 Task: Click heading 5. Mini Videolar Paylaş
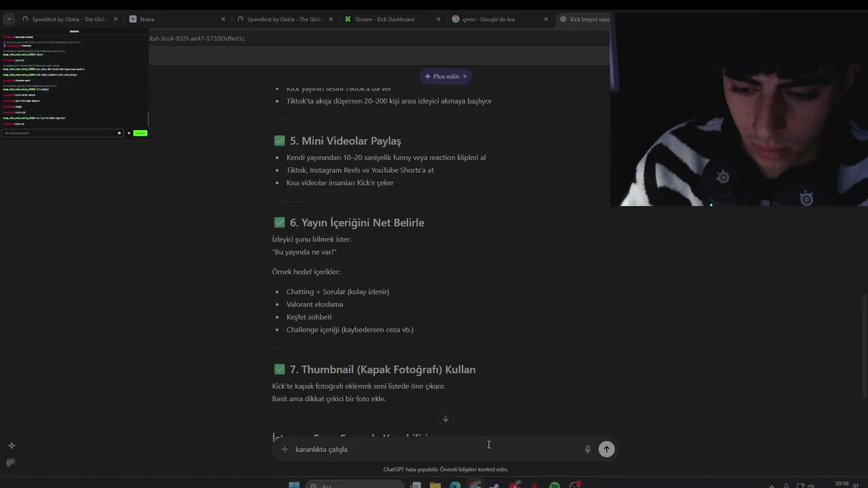[x=345, y=141]
